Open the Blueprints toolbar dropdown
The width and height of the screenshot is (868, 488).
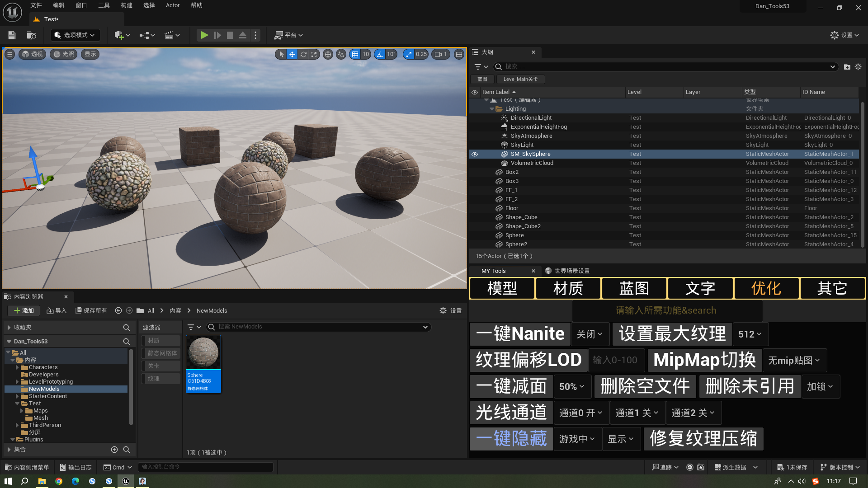pos(147,35)
